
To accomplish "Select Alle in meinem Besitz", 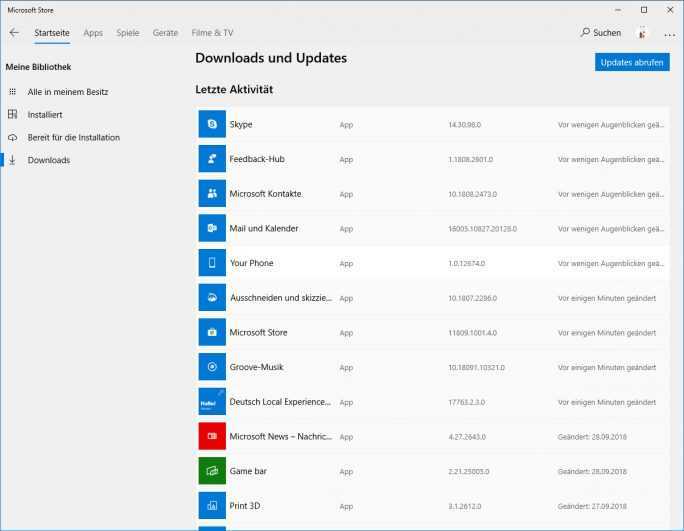I will coord(68,92).
